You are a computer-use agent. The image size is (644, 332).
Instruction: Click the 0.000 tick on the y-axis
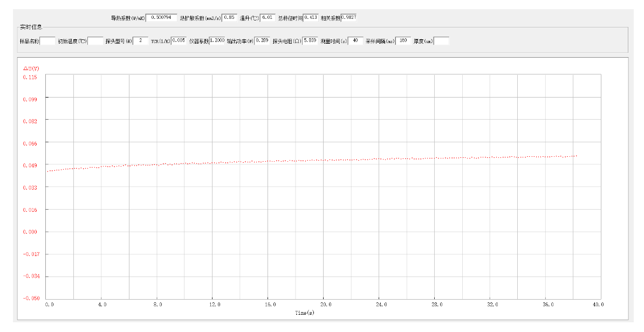(x=30, y=232)
